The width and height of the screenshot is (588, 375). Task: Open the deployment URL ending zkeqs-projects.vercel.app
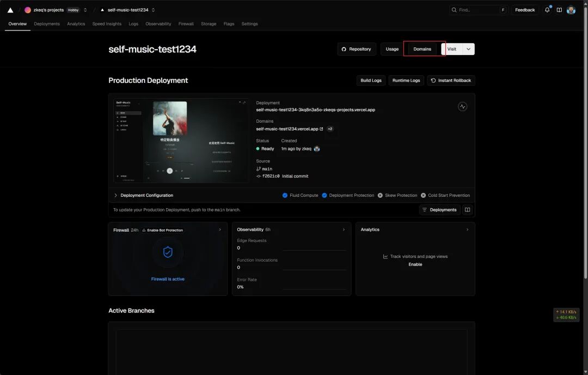tap(315, 110)
